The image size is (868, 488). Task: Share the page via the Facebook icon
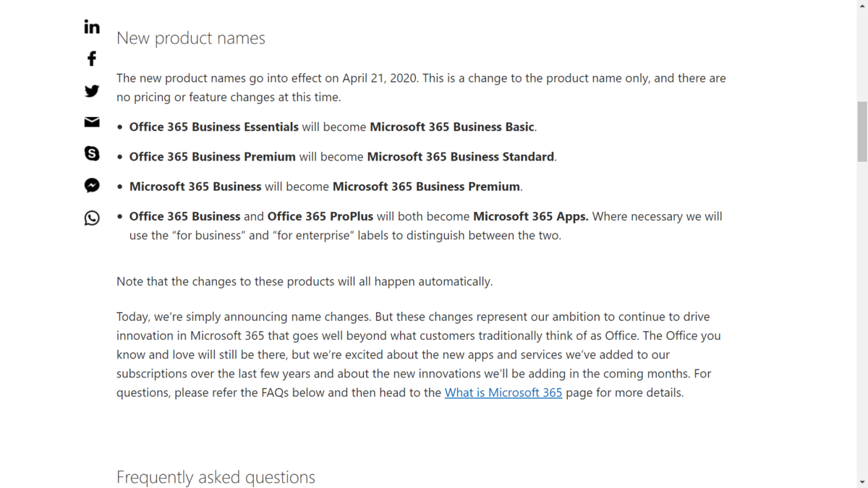click(92, 59)
